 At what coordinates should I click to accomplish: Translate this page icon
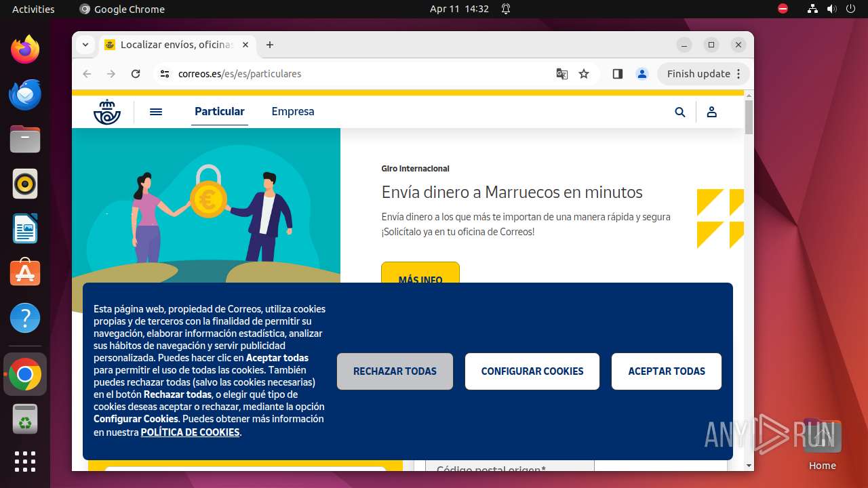click(x=562, y=74)
